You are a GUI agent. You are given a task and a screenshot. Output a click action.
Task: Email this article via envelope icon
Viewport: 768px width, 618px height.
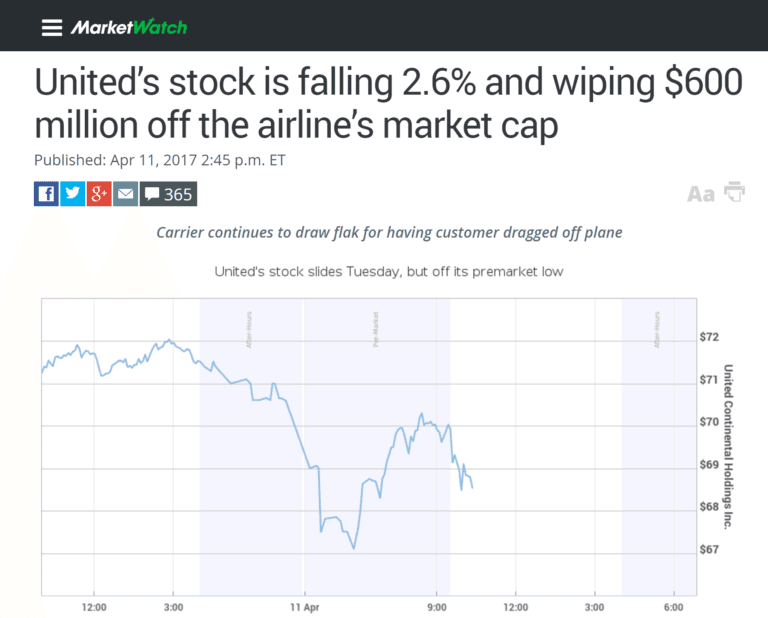[125, 193]
